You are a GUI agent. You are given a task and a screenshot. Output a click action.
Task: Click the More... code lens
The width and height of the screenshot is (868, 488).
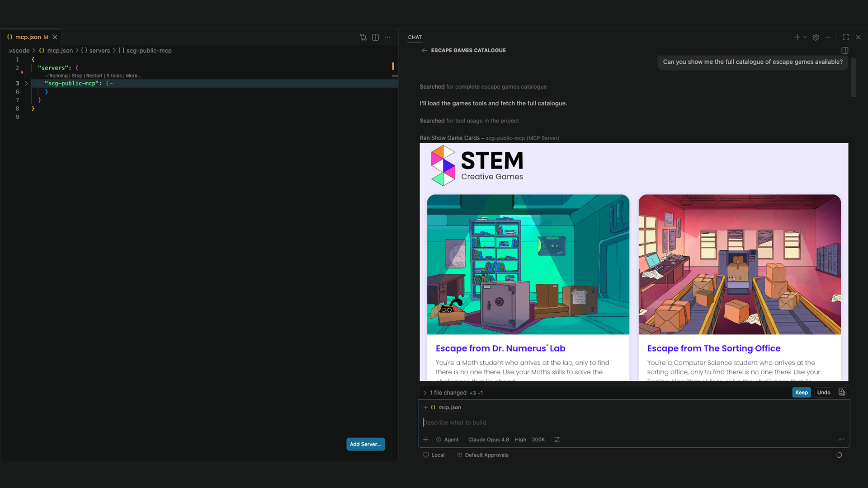(133, 76)
